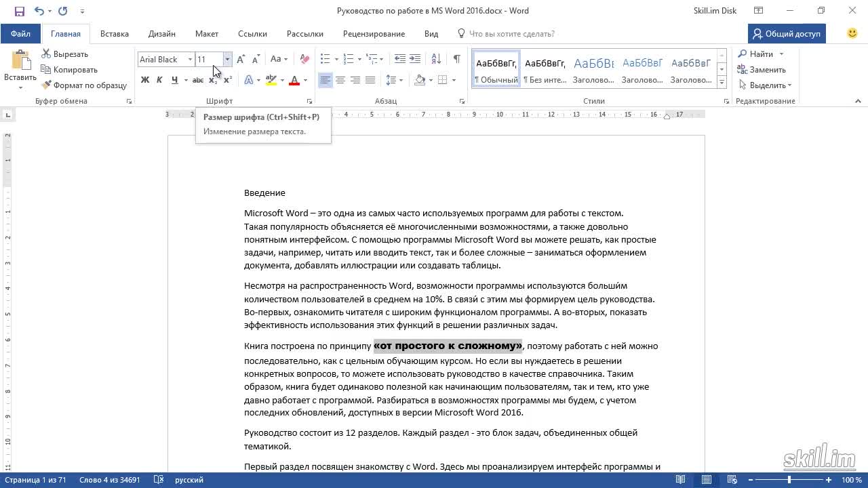Click the zoom slider in the status bar
The width and height of the screenshot is (868, 488).
(789, 480)
